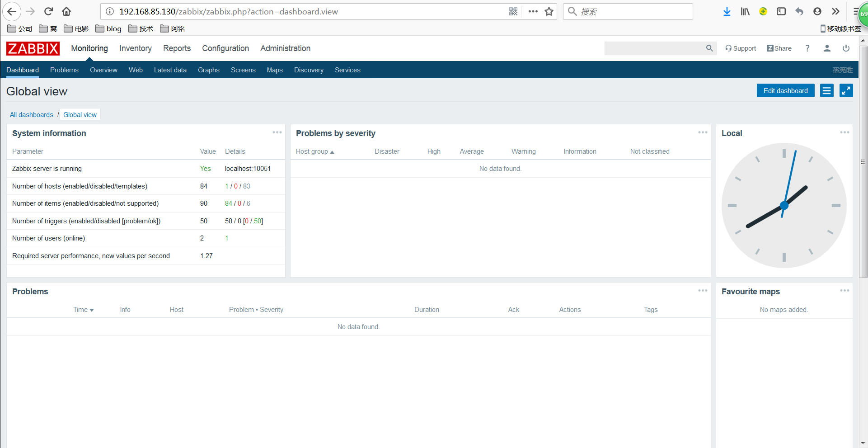Click inside the Zabbix search field
The image size is (868, 448).
tap(655, 48)
